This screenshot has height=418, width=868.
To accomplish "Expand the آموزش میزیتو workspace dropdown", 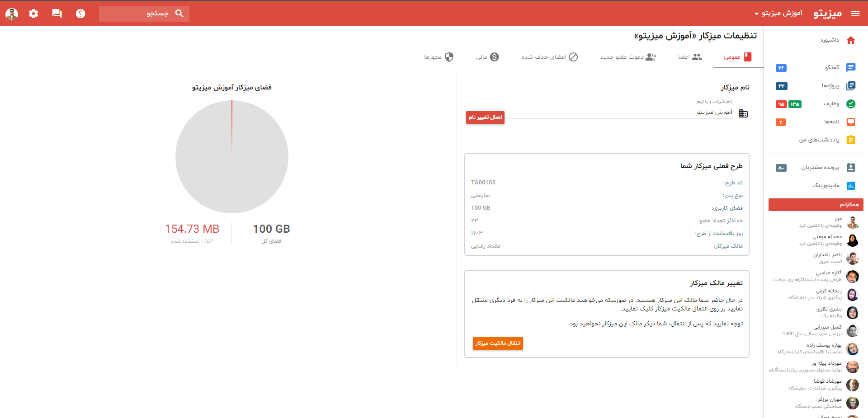I will pyautogui.click(x=778, y=13).
